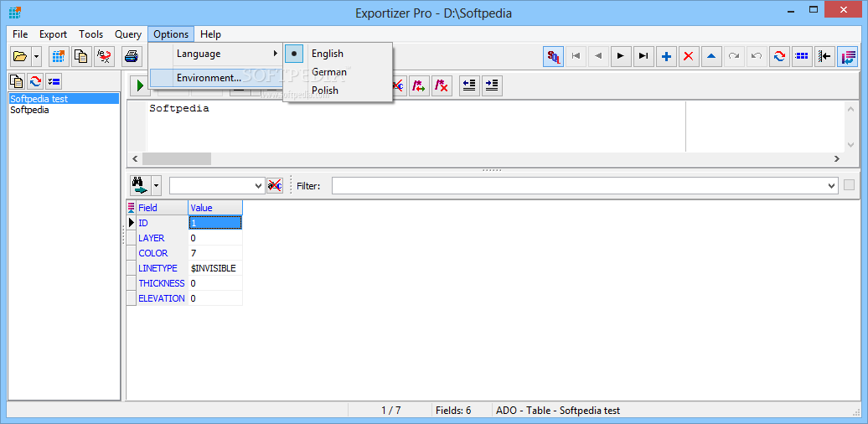Click the COLOR value 7
This screenshot has height=424, width=868.
(215, 253)
